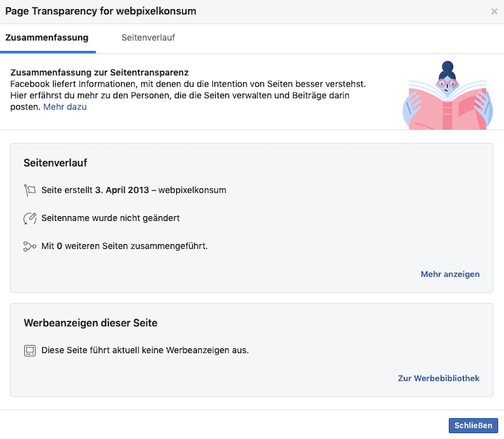Click the pencil edit icon by Seitenname

tap(30, 218)
